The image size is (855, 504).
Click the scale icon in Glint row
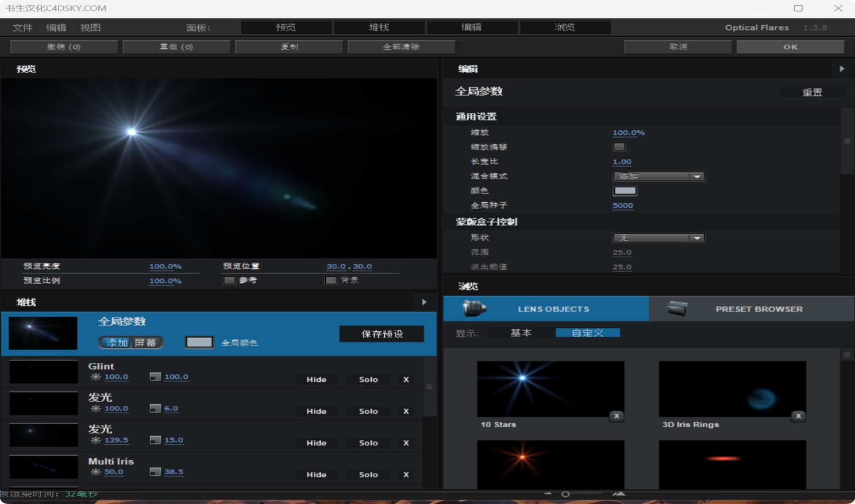pos(155,377)
